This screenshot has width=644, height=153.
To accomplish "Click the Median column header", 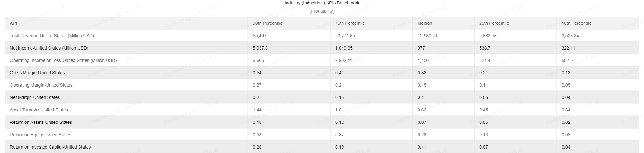I will pyautogui.click(x=425, y=23).
